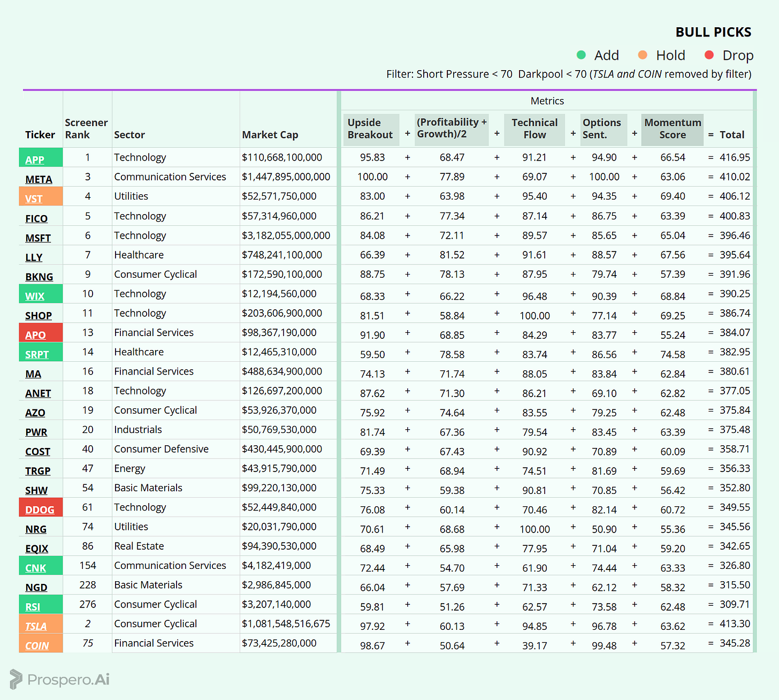Click the red Drop legend dot
The height and width of the screenshot is (700, 779).
point(709,55)
